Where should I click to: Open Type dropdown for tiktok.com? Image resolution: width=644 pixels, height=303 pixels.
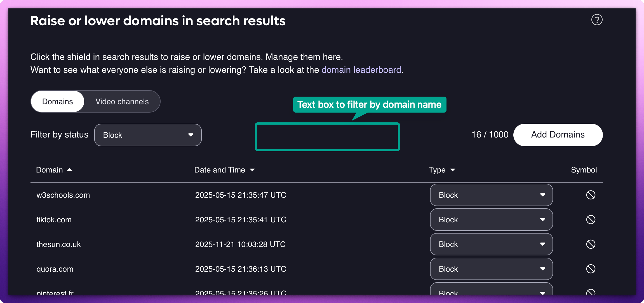(x=491, y=220)
